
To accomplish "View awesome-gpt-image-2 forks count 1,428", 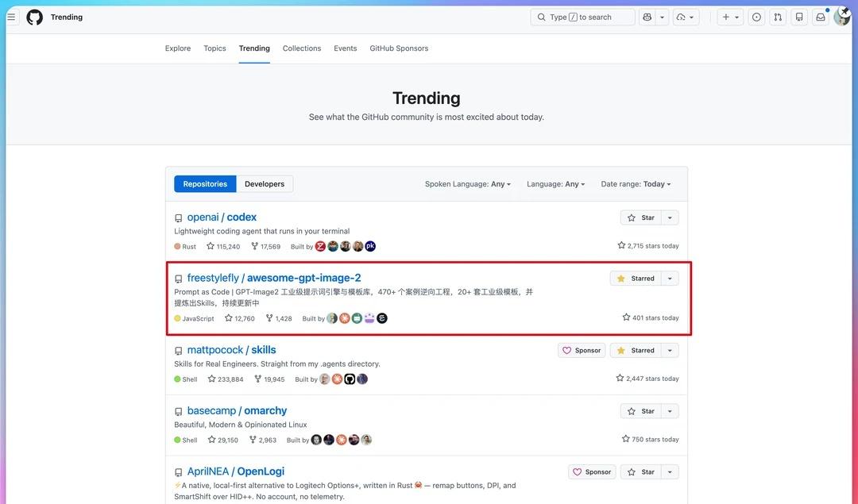I will click(279, 318).
